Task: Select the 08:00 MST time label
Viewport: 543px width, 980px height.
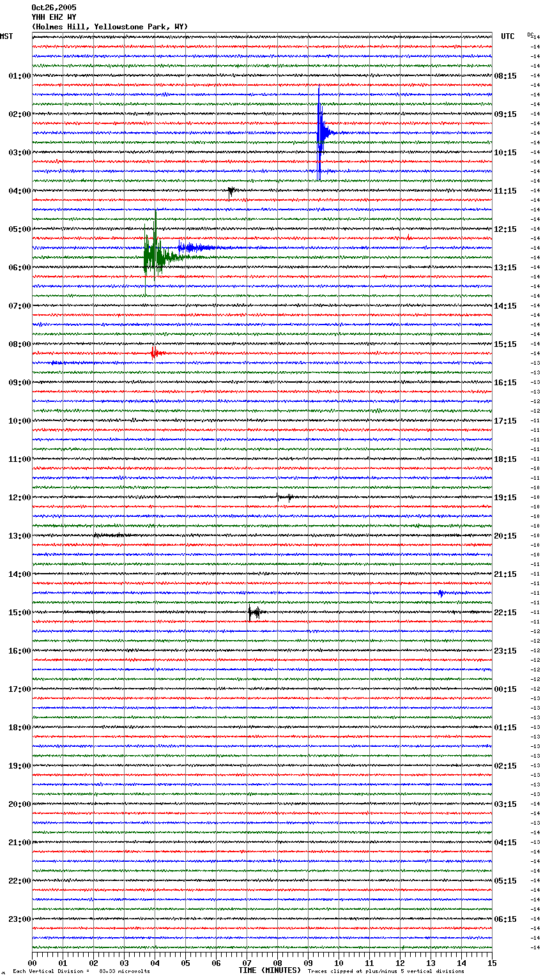Action: click(19, 344)
